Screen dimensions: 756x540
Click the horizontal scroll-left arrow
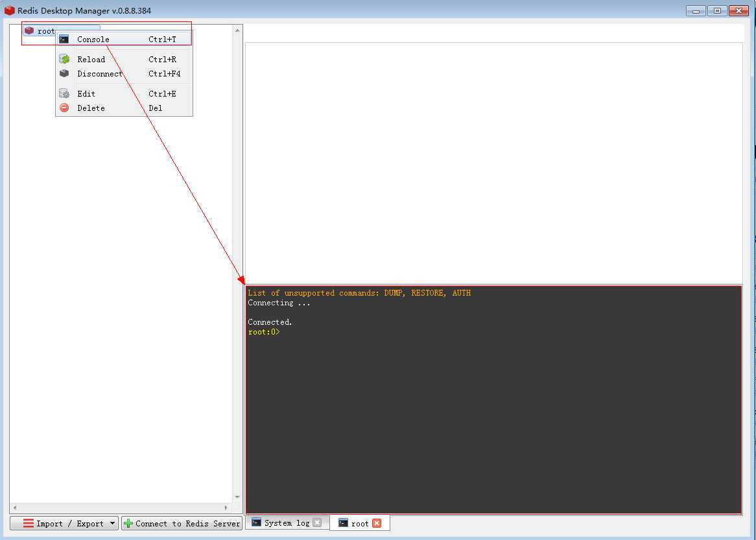(x=15, y=508)
